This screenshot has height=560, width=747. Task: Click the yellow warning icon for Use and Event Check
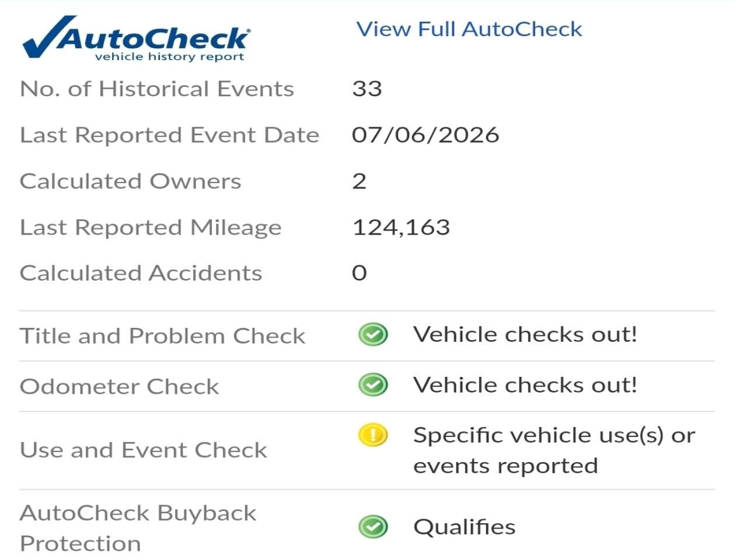(x=373, y=435)
